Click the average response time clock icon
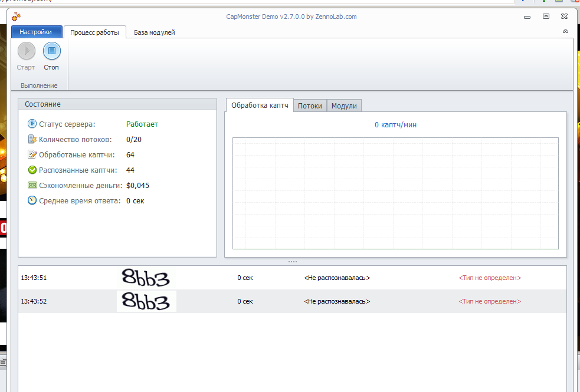This screenshot has width=580, height=392. point(32,200)
